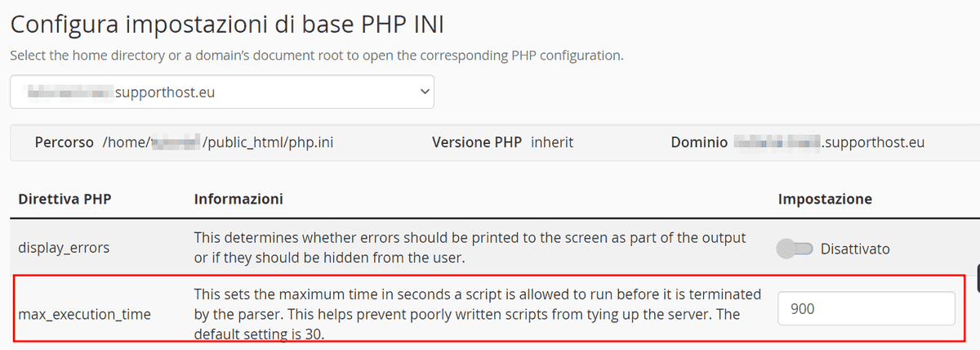This screenshot has width=980, height=350.
Task: Click the max_execution_time description text
Action: click(x=478, y=313)
